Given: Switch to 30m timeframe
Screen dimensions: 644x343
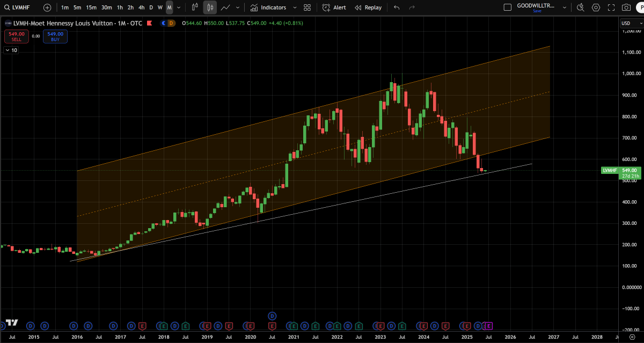Looking at the screenshot, I should point(106,8).
